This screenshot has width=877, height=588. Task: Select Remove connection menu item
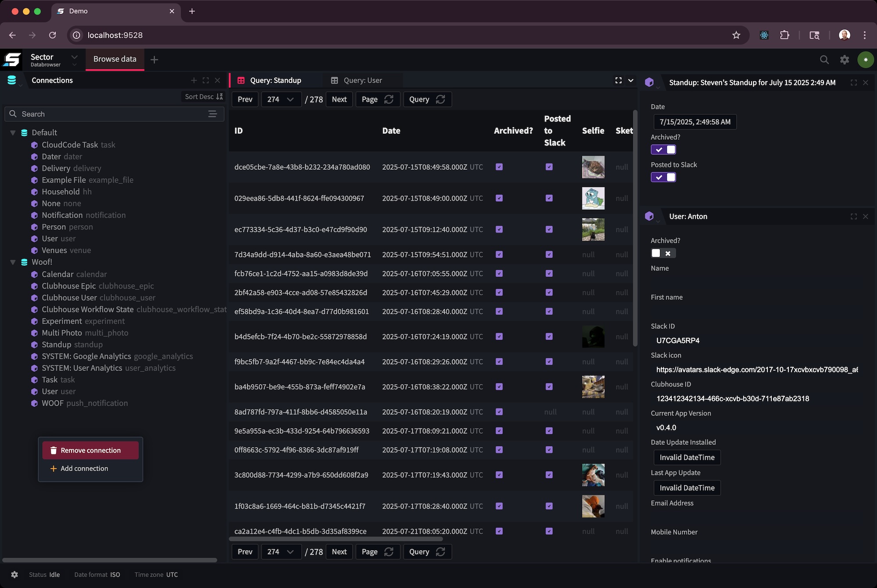[x=90, y=450]
